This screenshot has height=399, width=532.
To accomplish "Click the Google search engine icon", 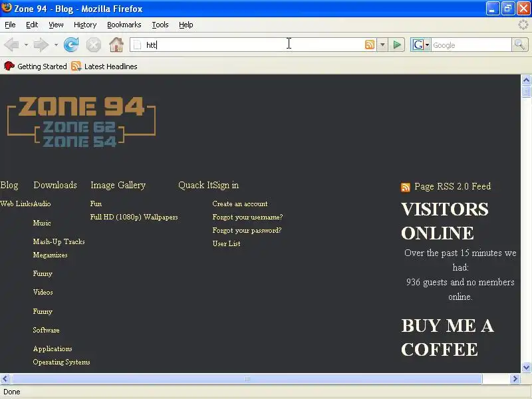I will tap(418, 45).
